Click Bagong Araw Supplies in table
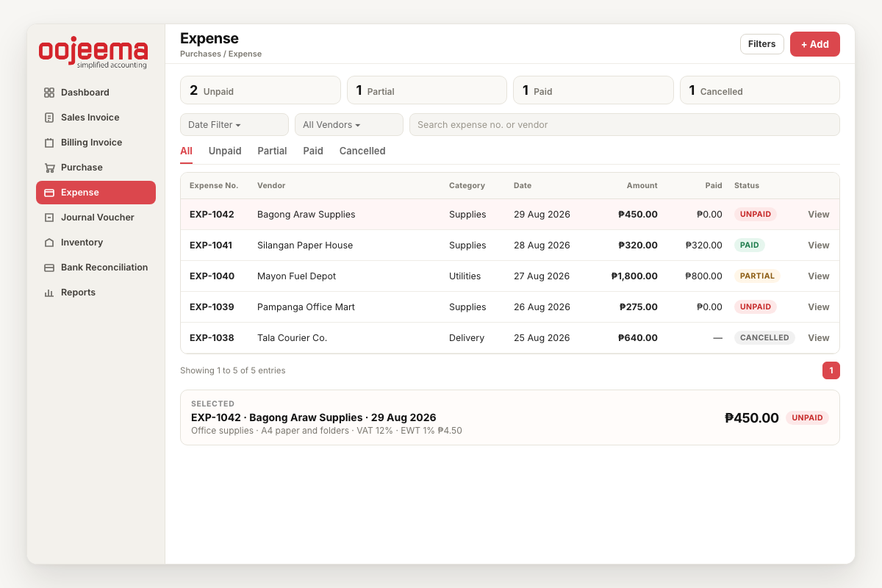Image resolution: width=882 pixels, height=588 pixels. 306,215
